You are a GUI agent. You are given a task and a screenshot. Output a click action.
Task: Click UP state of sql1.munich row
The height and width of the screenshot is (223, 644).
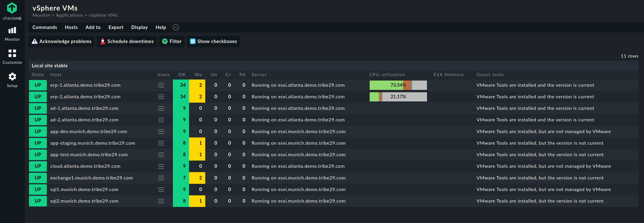pyautogui.click(x=38, y=189)
